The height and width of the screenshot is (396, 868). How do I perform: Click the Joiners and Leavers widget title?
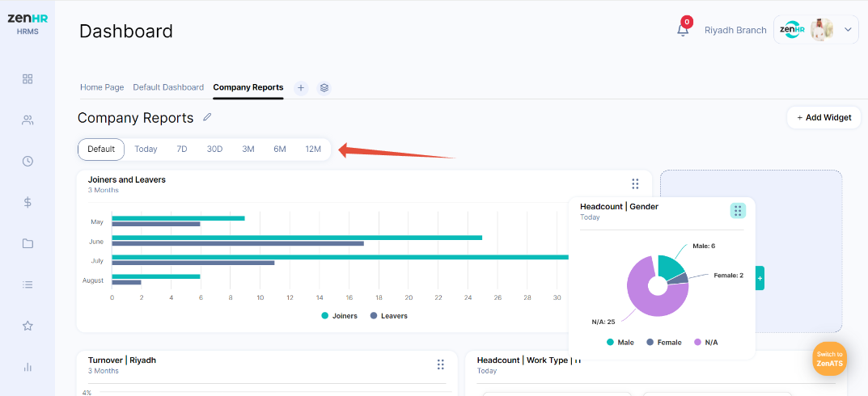pos(127,179)
